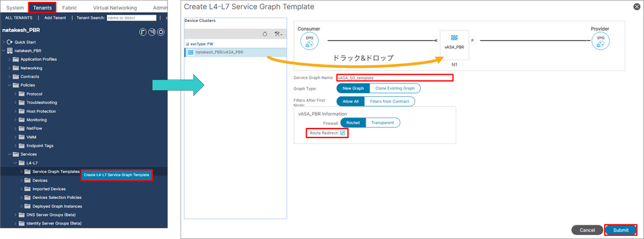Collapse the natakesh_PBR tenant node

4,50
